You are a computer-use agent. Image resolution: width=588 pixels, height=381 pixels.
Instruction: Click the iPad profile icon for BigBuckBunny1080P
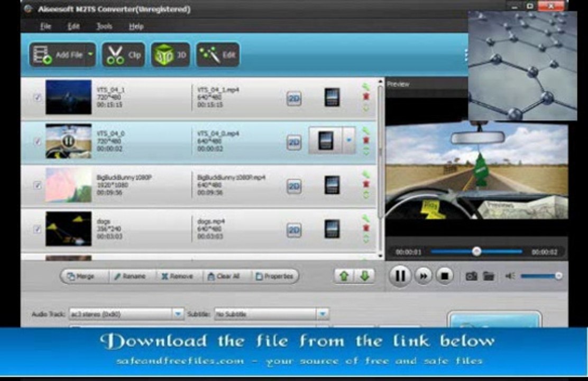(x=332, y=185)
